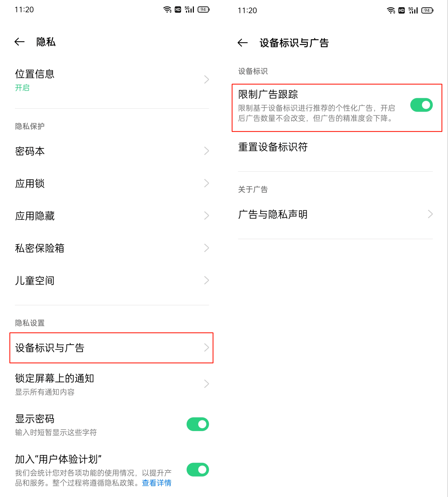Toggle the 加入"用户体验计划" switch
The width and height of the screenshot is (448, 497).
198,469
